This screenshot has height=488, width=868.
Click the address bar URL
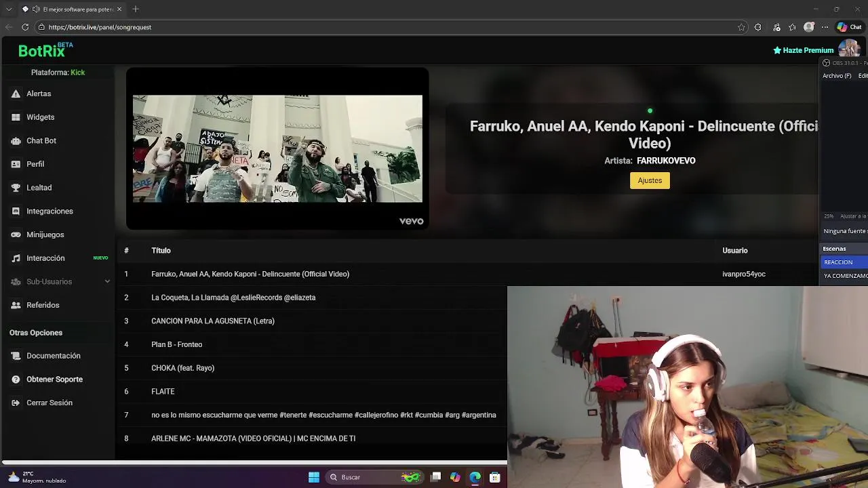(100, 27)
